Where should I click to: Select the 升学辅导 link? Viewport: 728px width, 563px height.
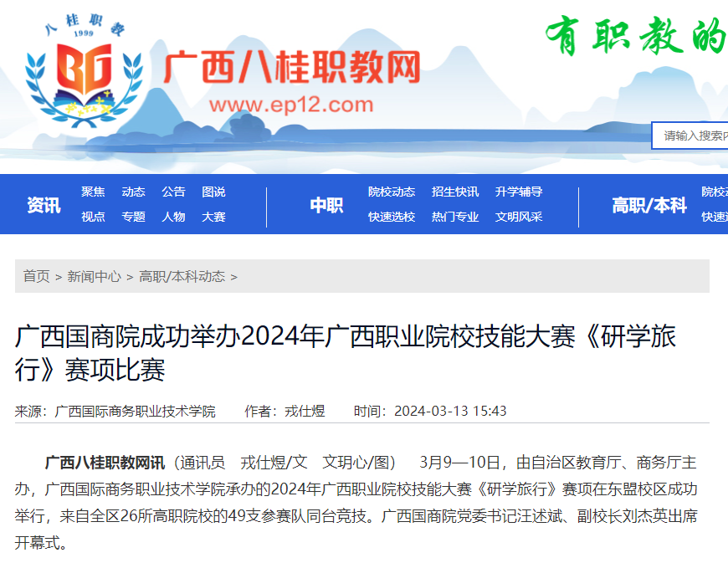coord(519,192)
